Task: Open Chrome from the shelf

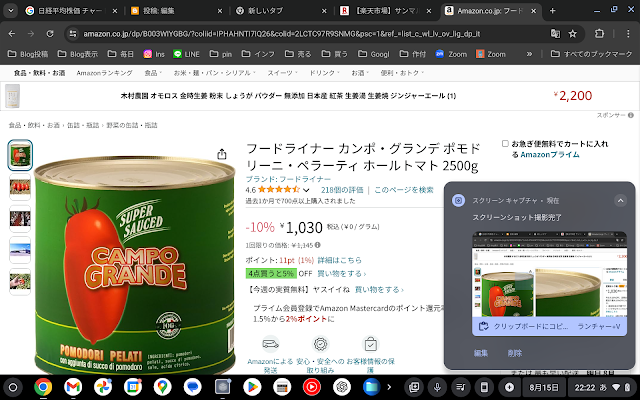Action: [43, 387]
